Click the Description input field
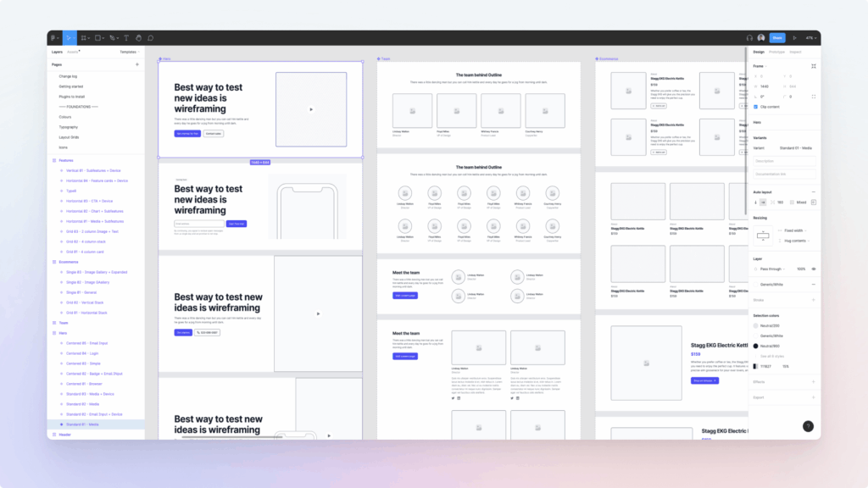The image size is (868, 488). coord(784,161)
